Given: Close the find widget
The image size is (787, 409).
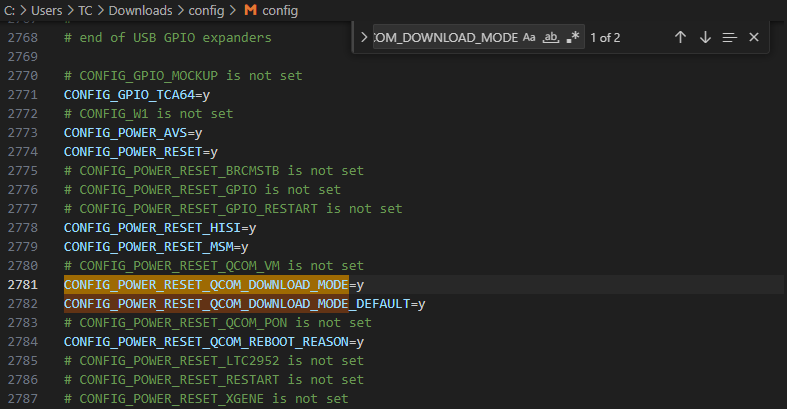Looking at the screenshot, I should coord(753,37).
